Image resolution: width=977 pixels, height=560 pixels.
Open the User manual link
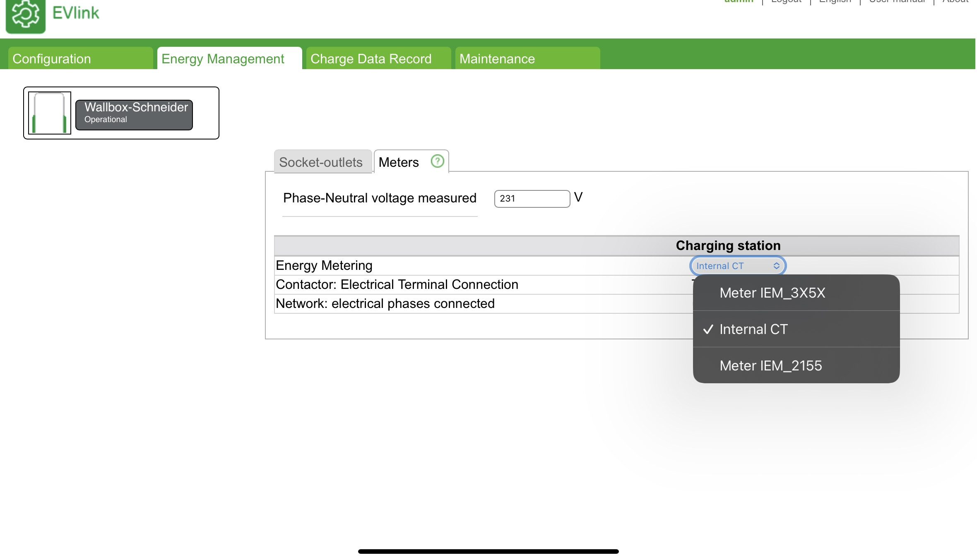(897, 2)
